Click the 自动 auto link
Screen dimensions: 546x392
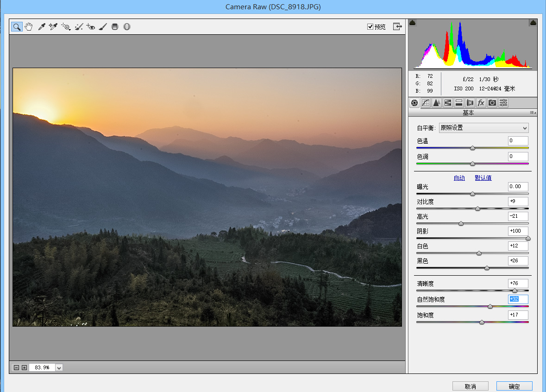(459, 178)
